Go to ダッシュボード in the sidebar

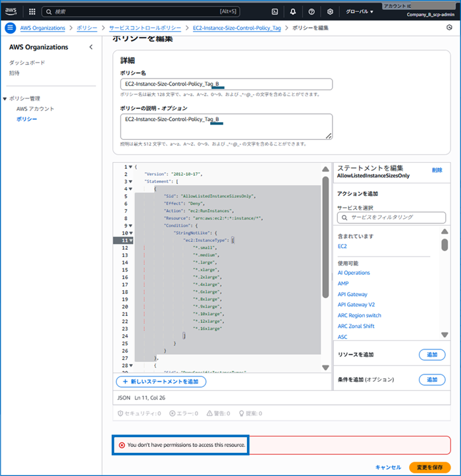coord(27,63)
